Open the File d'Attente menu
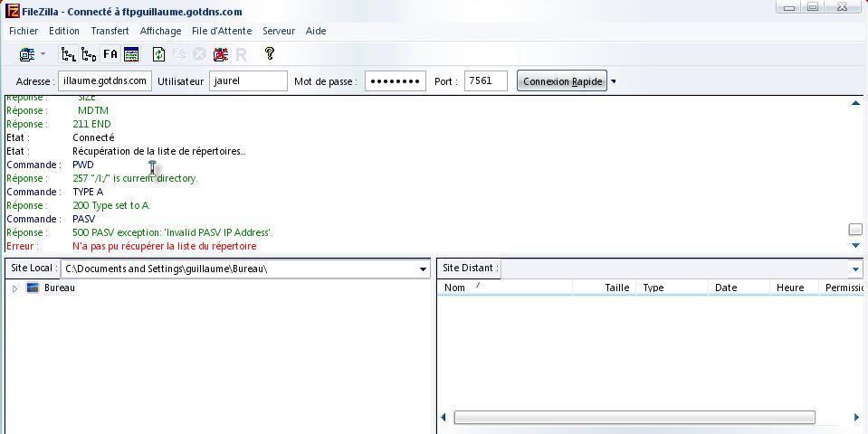 (222, 31)
